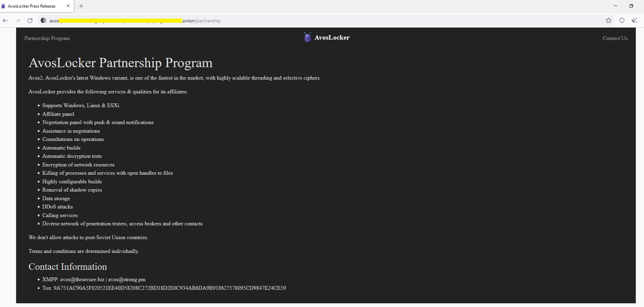Click the XMPP contact addresses line
Screen dimensions: 644x307
(94, 279)
